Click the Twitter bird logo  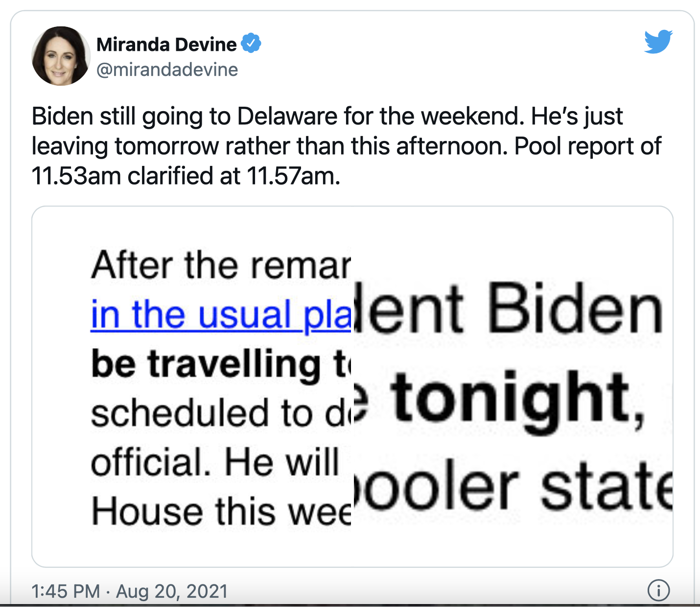658,42
